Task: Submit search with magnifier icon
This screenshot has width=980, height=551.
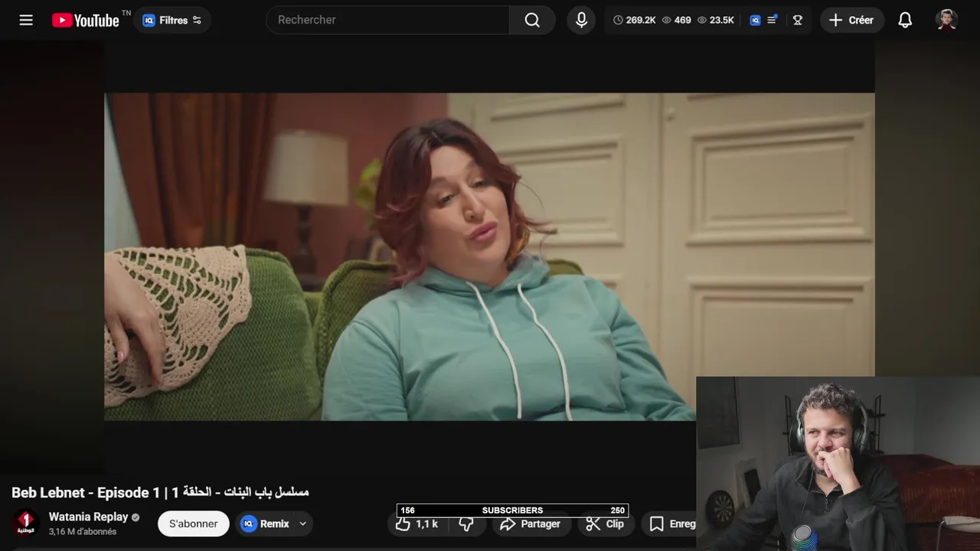Action: tap(532, 20)
